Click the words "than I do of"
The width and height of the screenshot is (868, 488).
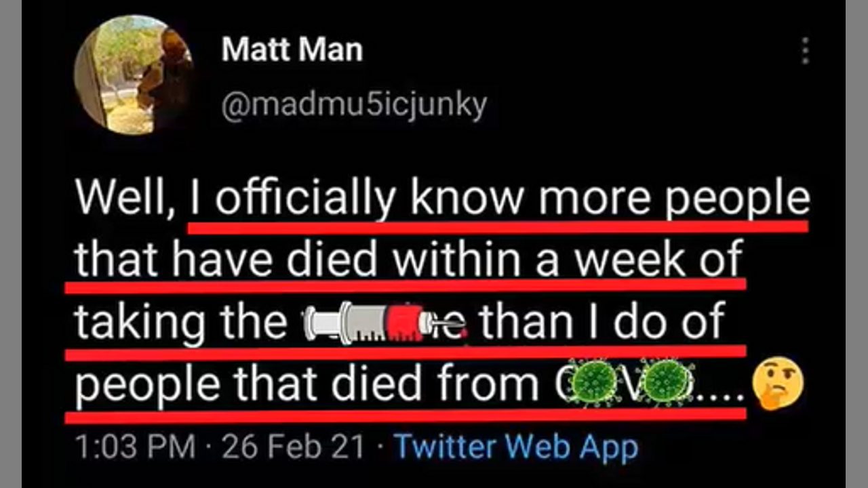point(602,321)
